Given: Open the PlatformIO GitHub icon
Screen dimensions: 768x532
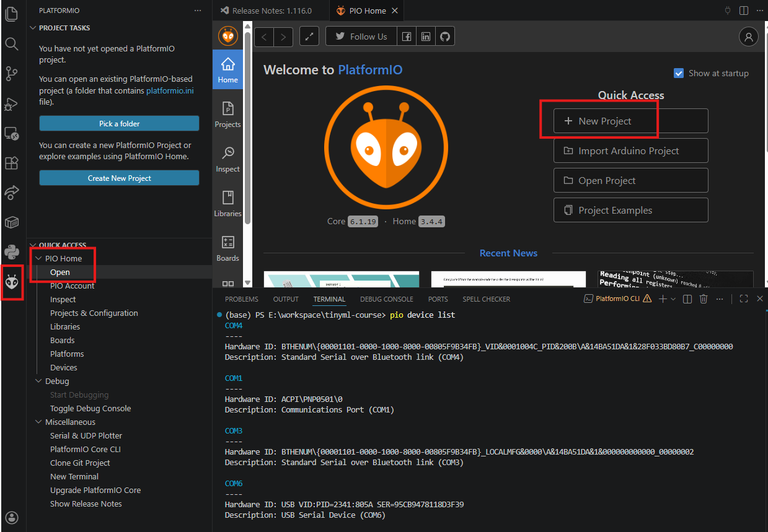Looking at the screenshot, I should pos(445,37).
